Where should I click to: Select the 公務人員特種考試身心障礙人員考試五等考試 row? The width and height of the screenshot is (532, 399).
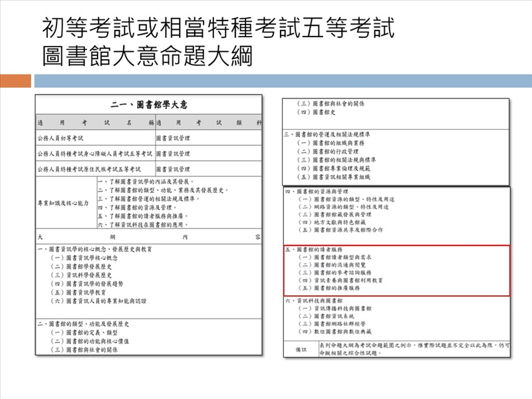pos(95,154)
